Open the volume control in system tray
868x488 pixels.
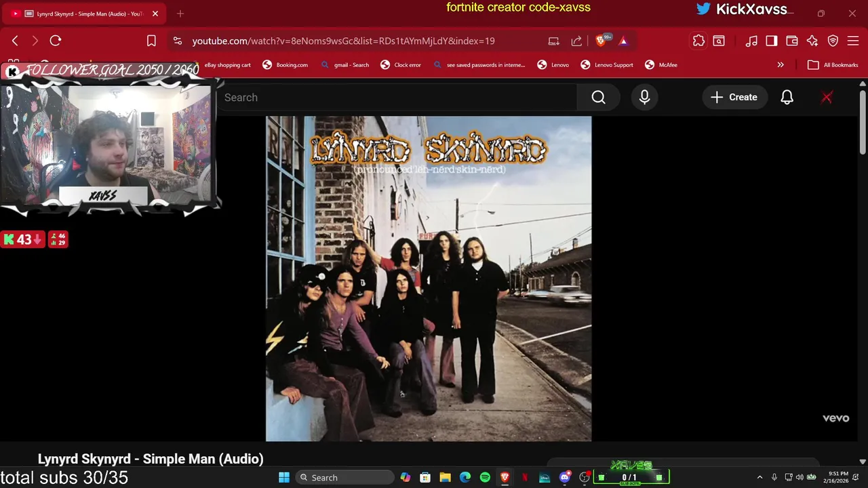tap(800, 478)
